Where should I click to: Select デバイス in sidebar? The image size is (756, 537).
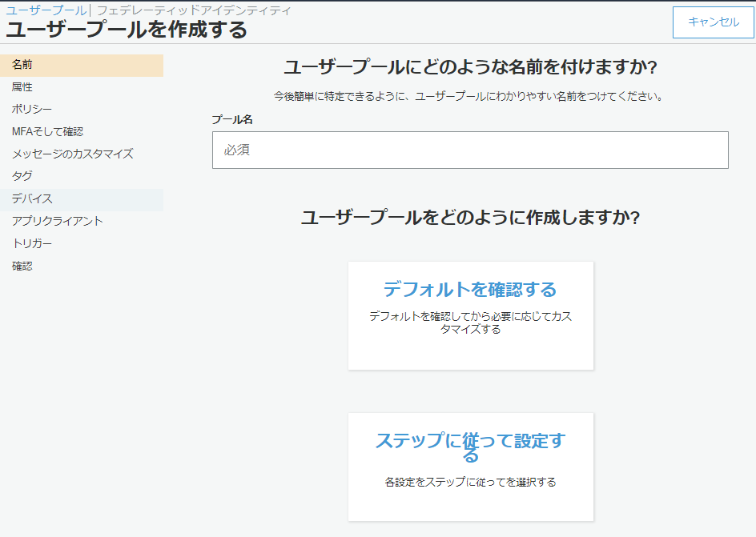coord(82,199)
